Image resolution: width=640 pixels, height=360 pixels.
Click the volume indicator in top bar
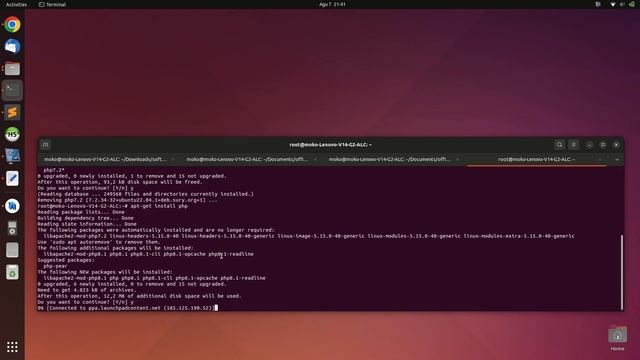click(x=622, y=4)
